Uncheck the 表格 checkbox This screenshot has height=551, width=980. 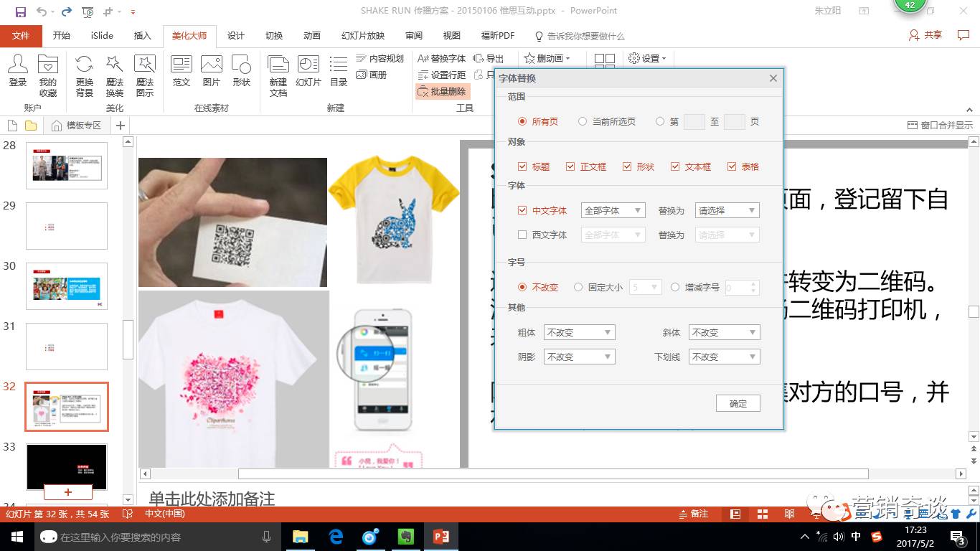coord(732,166)
